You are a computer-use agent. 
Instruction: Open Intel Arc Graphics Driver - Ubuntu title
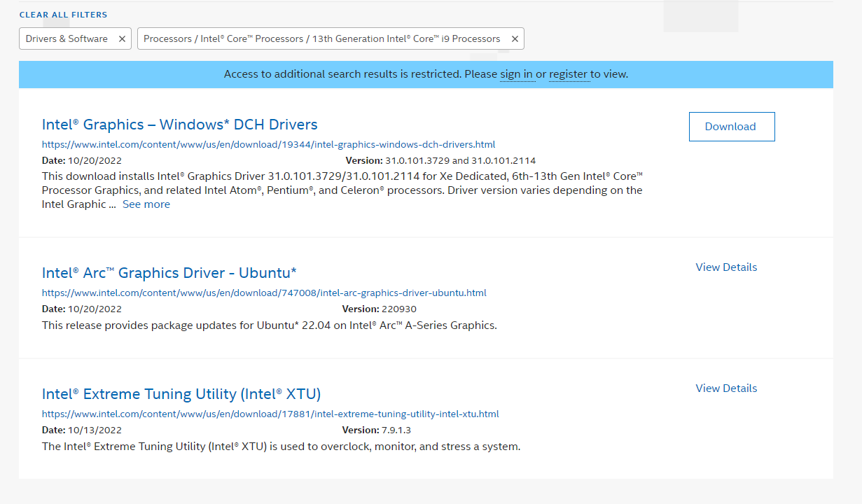(169, 272)
